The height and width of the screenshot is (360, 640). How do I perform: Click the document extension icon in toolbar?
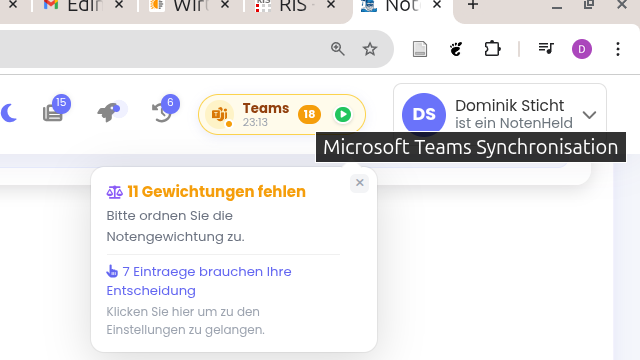click(420, 49)
